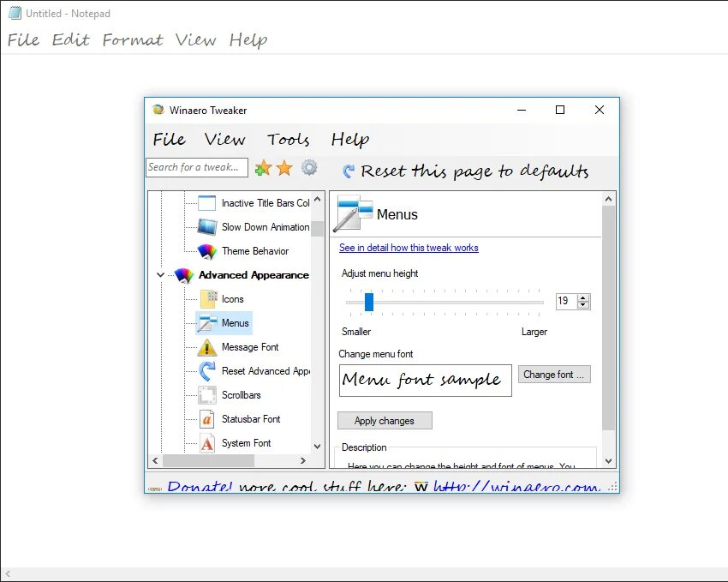Open Winaero Tweaker Help menu
The width and height of the screenshot is (728, 582).
point(350,139)
